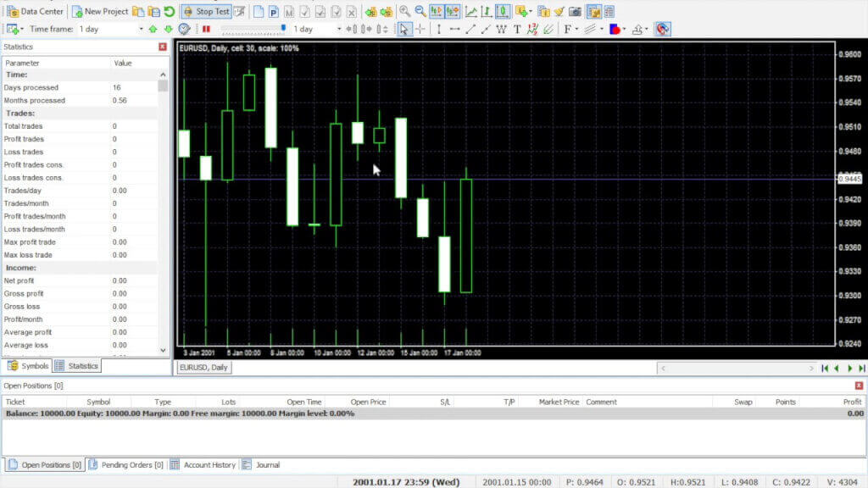Open the Account History tab
868x488 pixels.
click(203, 465)
